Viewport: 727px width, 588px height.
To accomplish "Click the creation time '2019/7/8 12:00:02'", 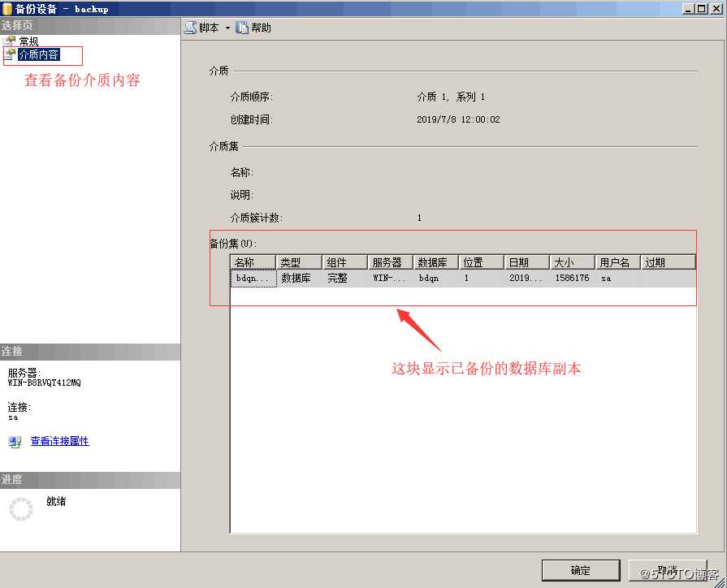I will tap(458, 119).
